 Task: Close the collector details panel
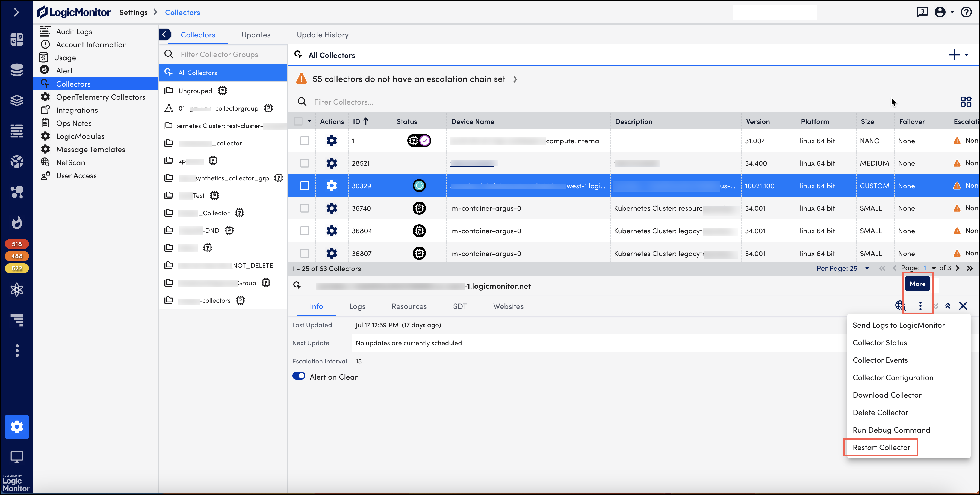tap(963, 306)
